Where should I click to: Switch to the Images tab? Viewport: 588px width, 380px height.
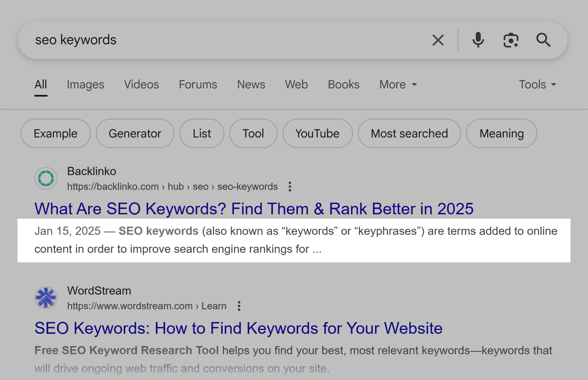coord(85,84)
